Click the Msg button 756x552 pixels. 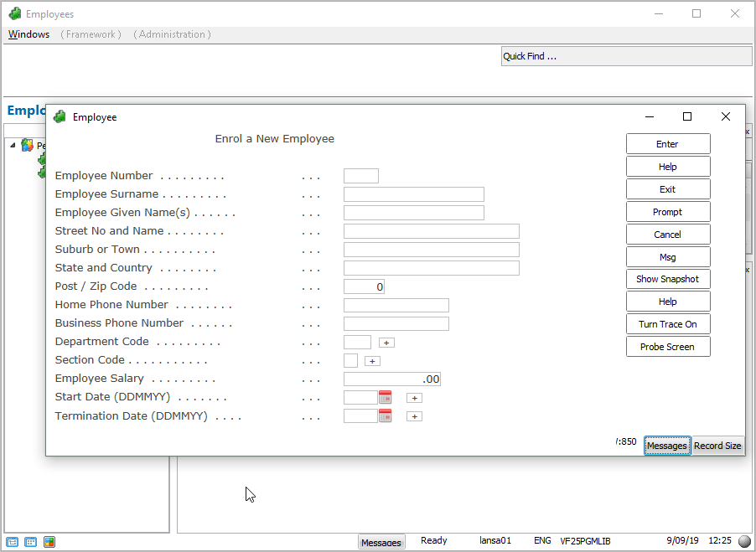pos(668,257)
